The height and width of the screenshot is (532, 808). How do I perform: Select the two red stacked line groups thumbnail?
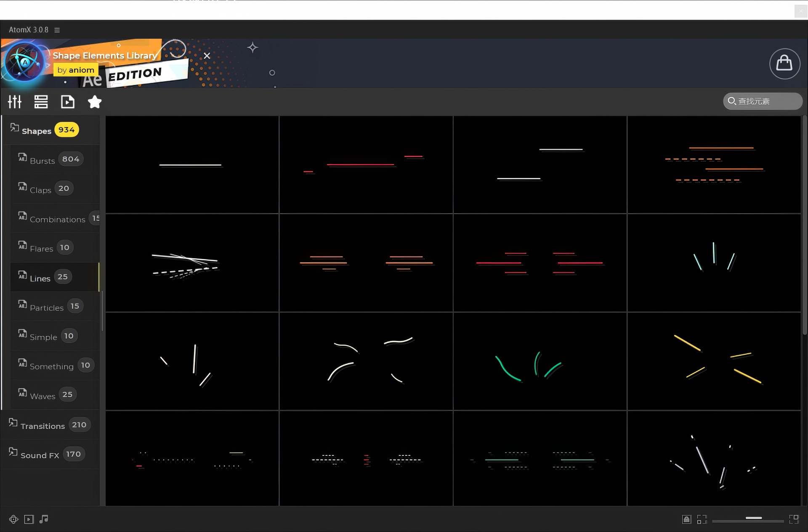point(540,263)
